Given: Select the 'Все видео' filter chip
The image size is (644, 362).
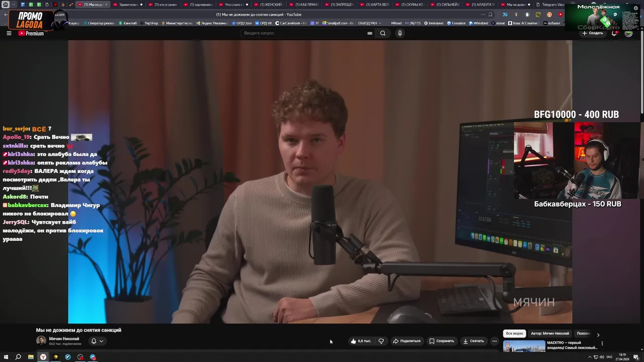Looking at the screenshot, I should pyautogui.click(x=514, y=333).
